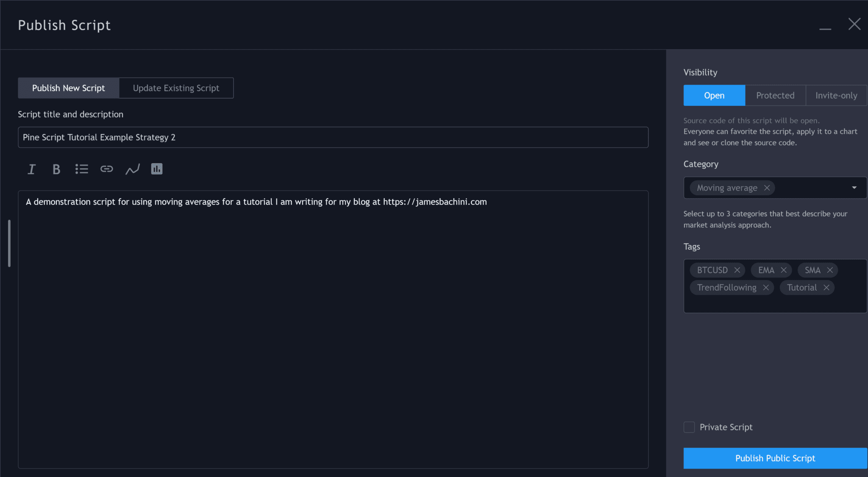Click Publish Public Script
The height and width of the screenshot is (477, 868).
click(775, 458)
